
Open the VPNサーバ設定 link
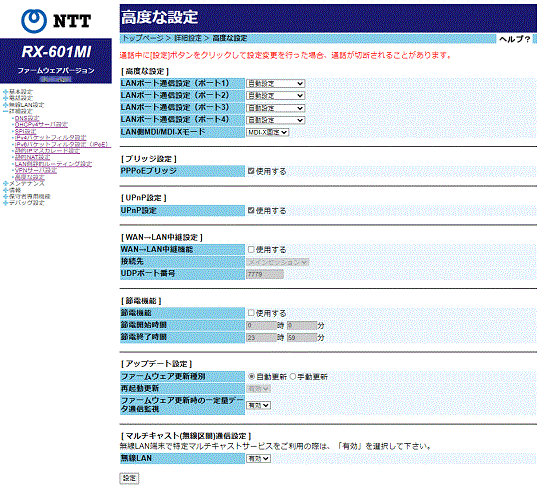click(36, 170)
